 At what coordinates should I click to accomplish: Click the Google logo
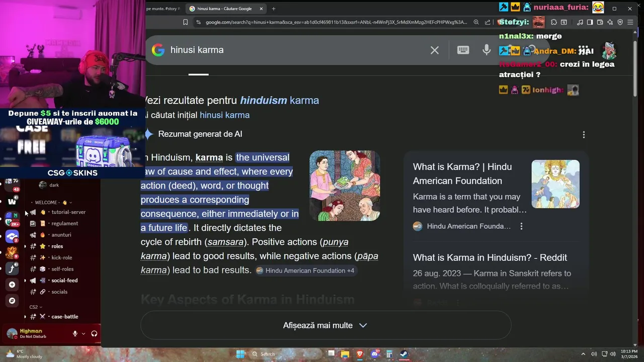pos(158,50)
